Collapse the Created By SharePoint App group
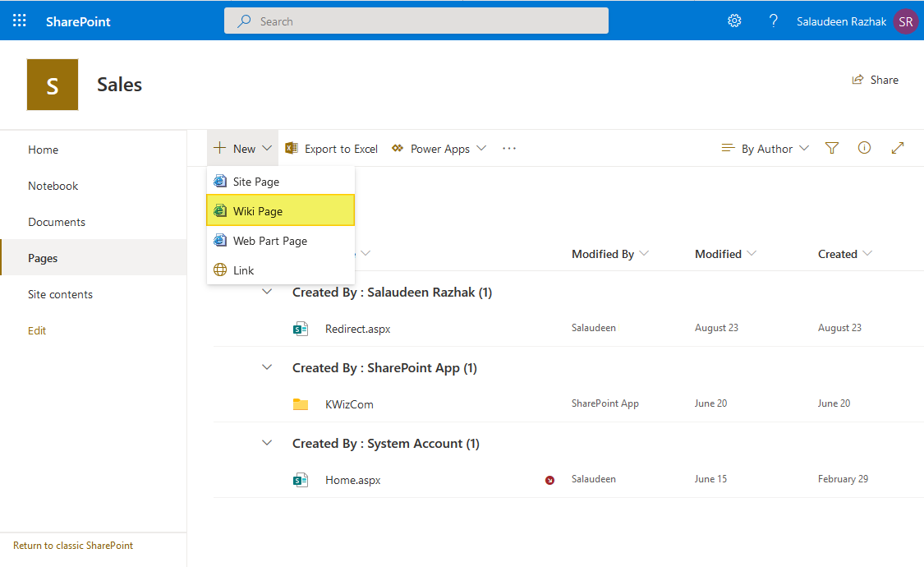The width and height of the screenshot is (924, 567). click(267, 367)
